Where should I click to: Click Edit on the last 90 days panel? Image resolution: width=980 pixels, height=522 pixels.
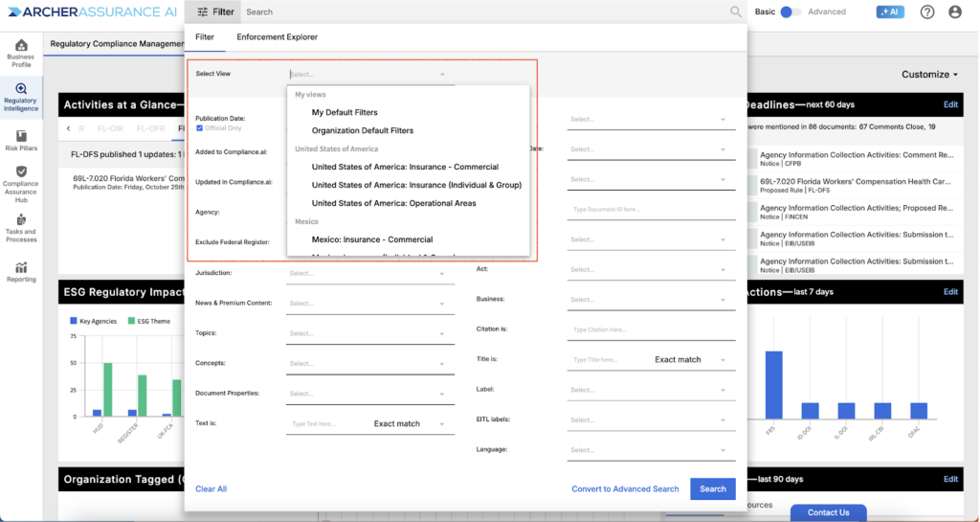(950, 479)
